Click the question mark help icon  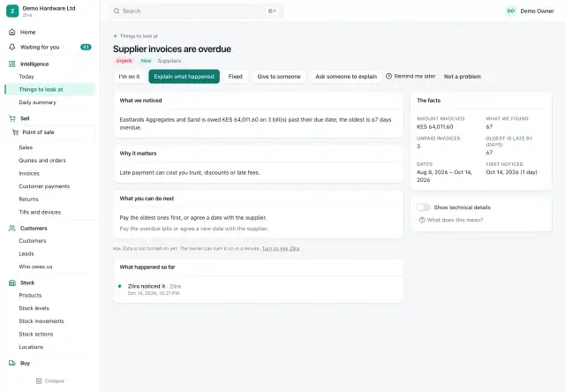click(422, 220)
